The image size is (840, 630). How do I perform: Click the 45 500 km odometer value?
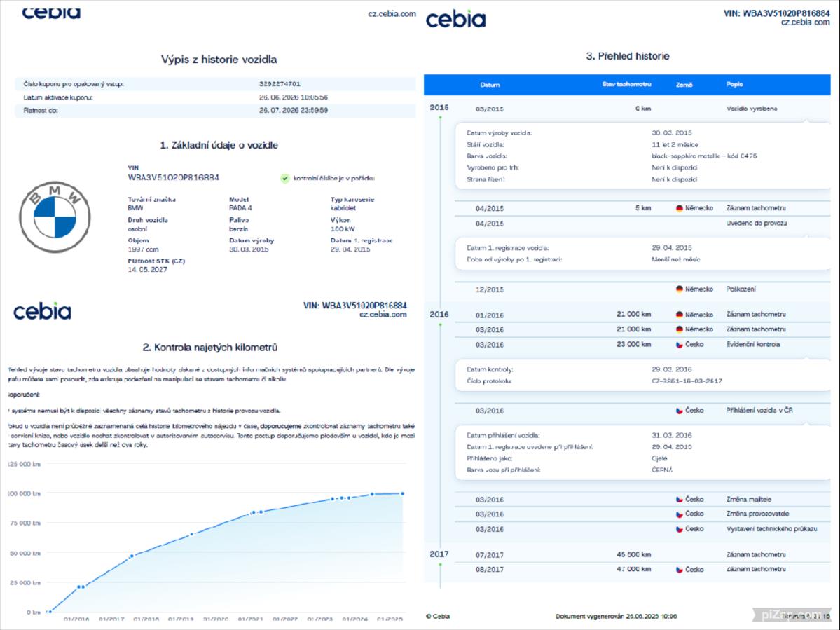pyautogui.click(x=633, y=554)
